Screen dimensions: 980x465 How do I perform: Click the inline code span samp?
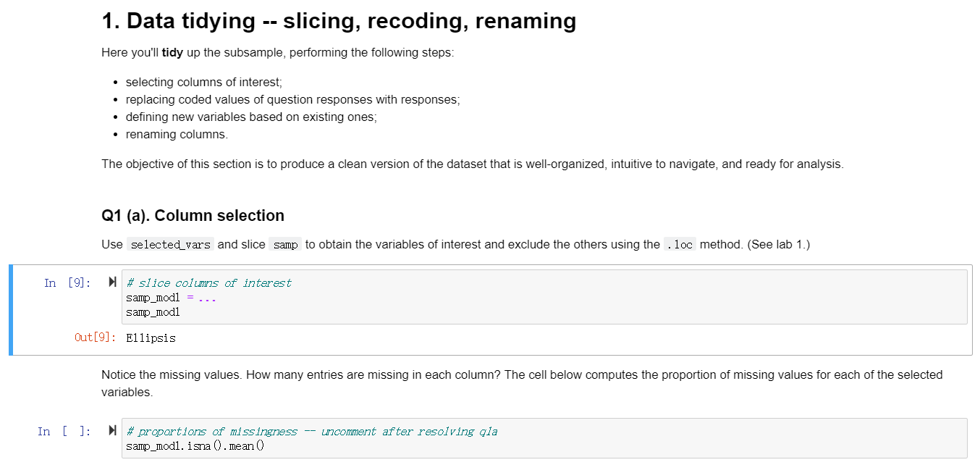click(x=284, y=244)
